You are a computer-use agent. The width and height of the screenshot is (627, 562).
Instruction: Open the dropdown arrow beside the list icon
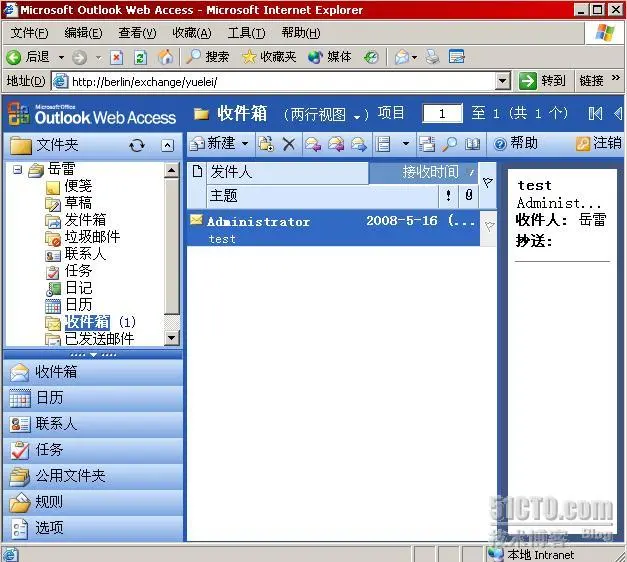406,144
